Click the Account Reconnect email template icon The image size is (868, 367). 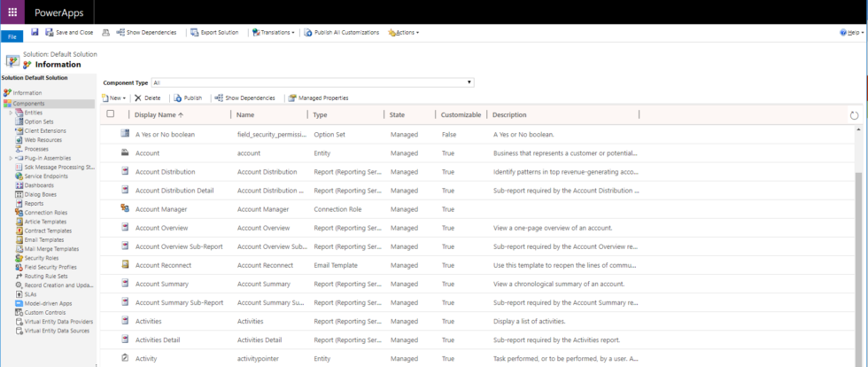125,264
